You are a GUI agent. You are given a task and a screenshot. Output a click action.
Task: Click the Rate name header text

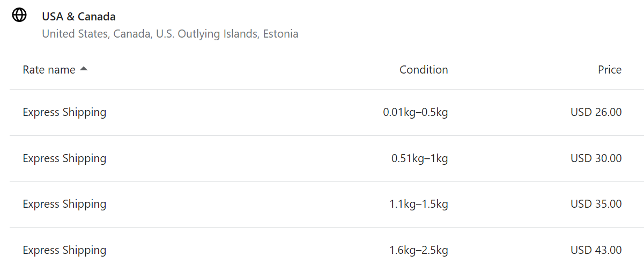49,70
